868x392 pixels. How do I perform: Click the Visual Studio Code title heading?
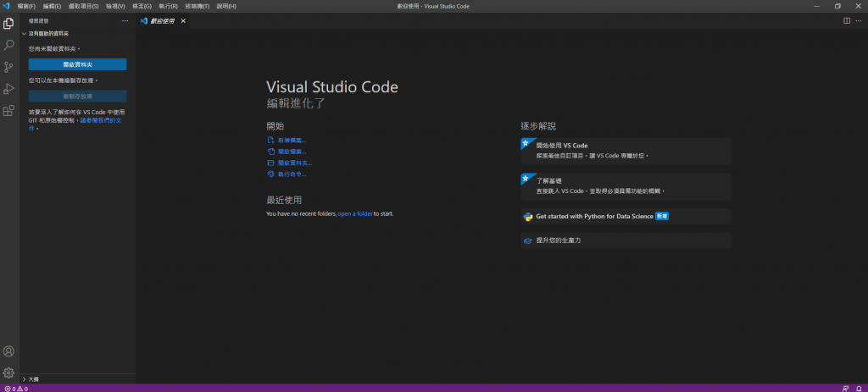(332, 87)
